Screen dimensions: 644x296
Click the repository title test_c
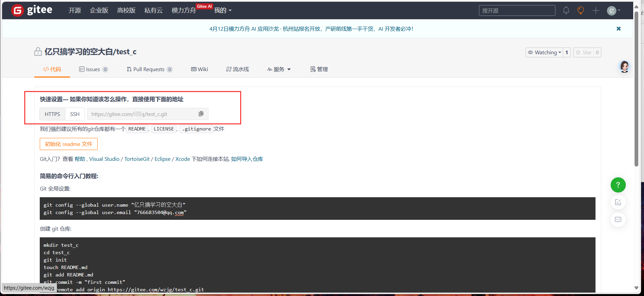click(126, 52)
